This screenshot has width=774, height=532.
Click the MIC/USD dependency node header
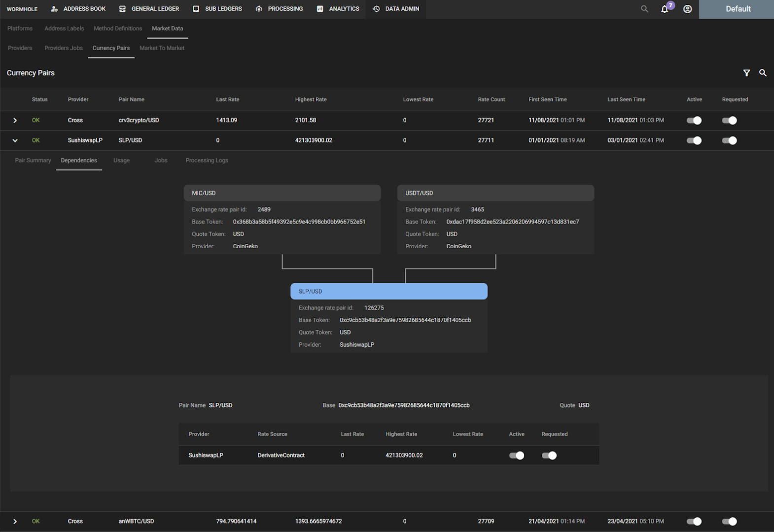click(x=282, y=193)
